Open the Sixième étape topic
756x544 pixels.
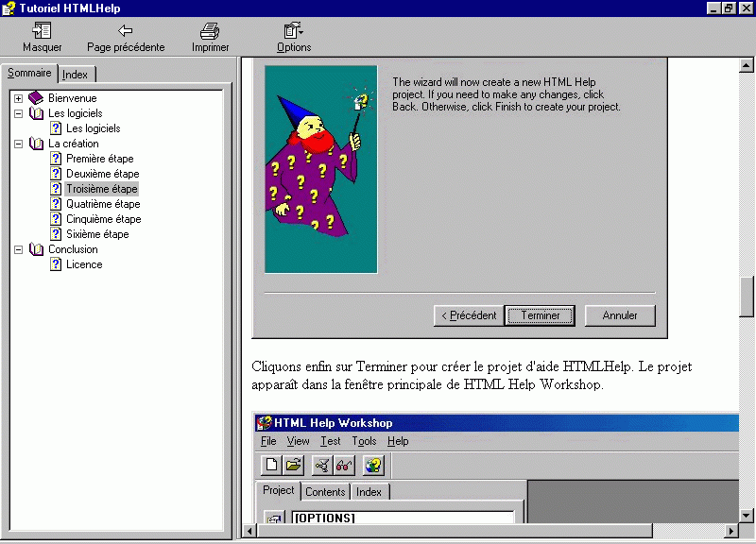pyautogui.click(x=97, y=233)
